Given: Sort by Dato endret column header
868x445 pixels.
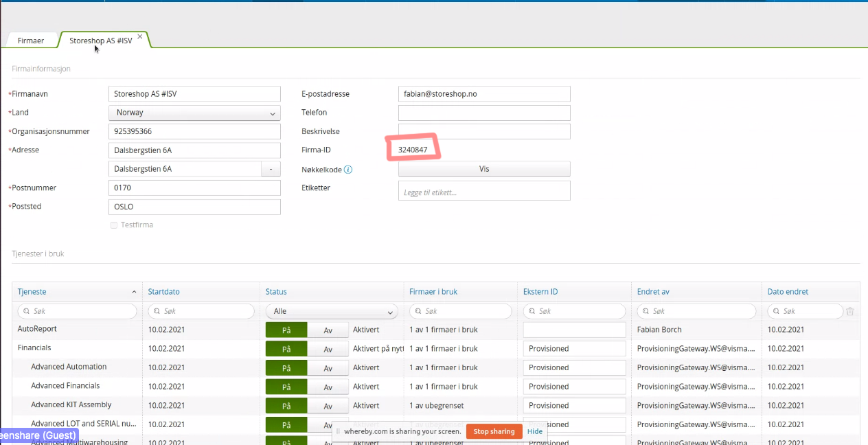Looking at the screenshot, I should pos(788,292).
